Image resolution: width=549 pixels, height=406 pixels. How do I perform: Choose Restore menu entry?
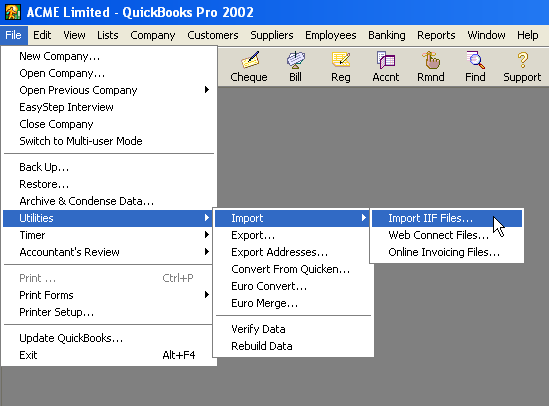coord(109,184)
